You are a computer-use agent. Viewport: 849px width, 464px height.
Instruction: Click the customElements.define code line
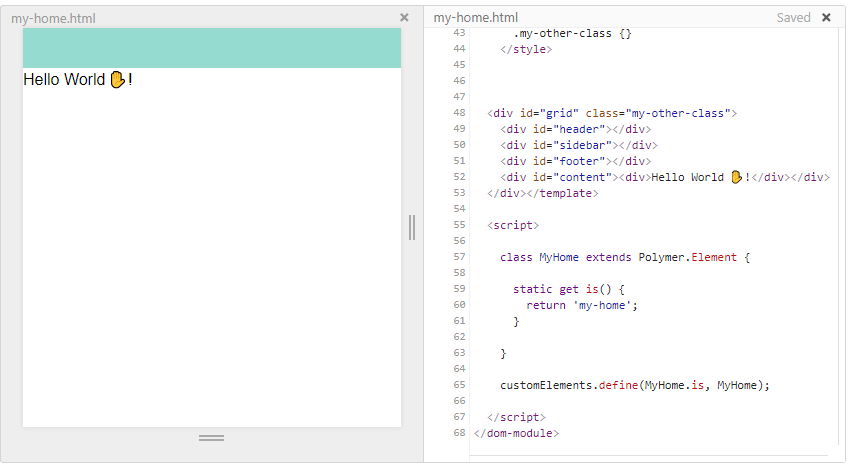(635, 385)
